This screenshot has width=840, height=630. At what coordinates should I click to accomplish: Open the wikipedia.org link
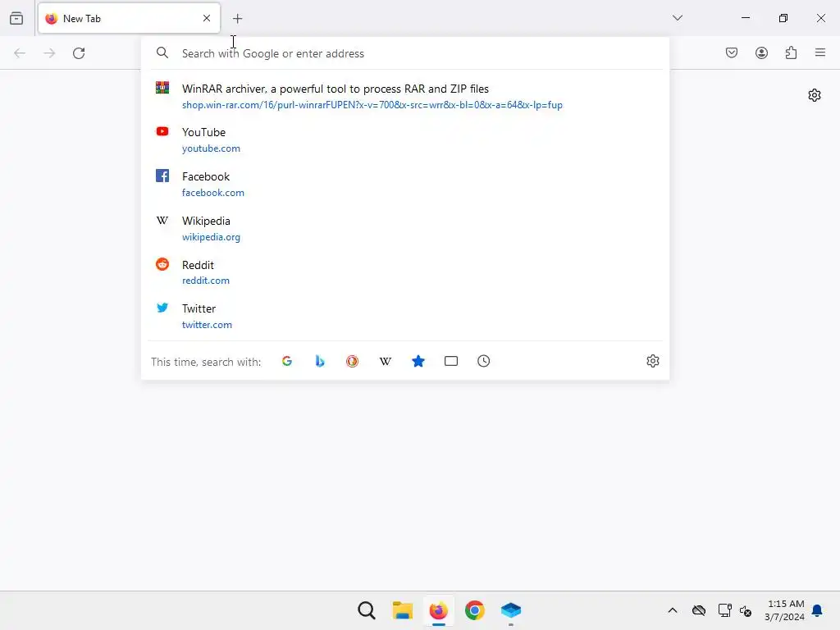point(211,237)
